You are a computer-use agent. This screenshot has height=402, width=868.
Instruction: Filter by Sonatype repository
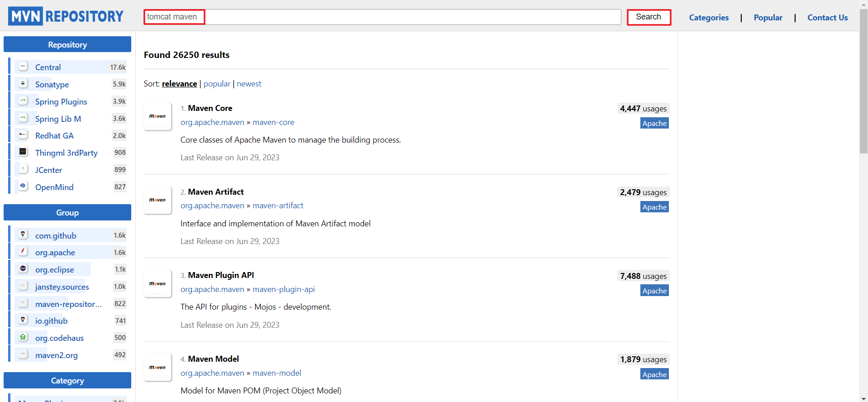click(52, 84)
